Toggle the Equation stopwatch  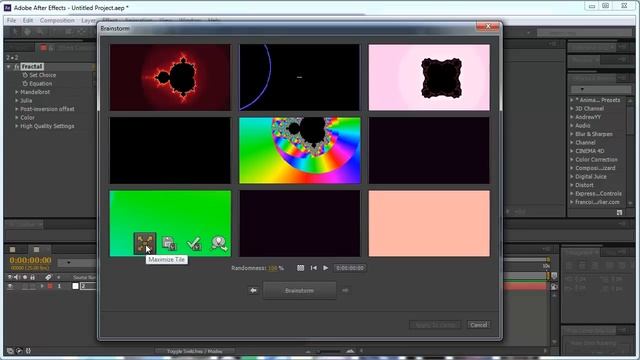click(x=25, y=84)
